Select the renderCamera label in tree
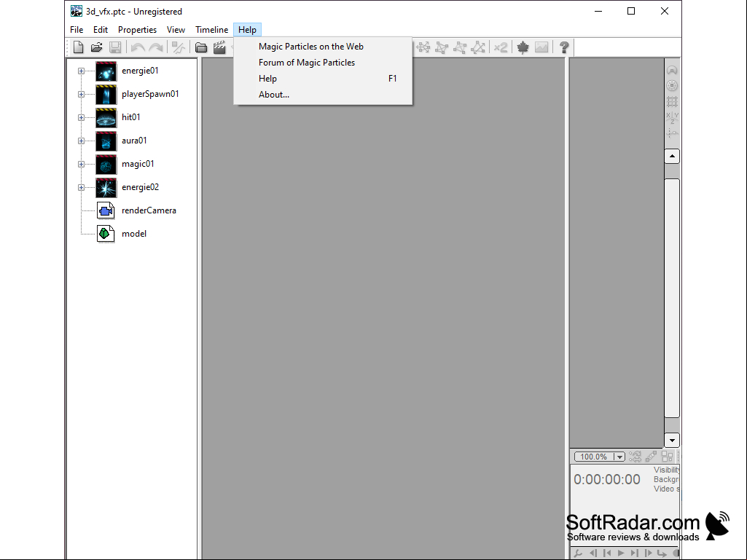The width and height of the screenshot is (747, 560). coord(149,210)
